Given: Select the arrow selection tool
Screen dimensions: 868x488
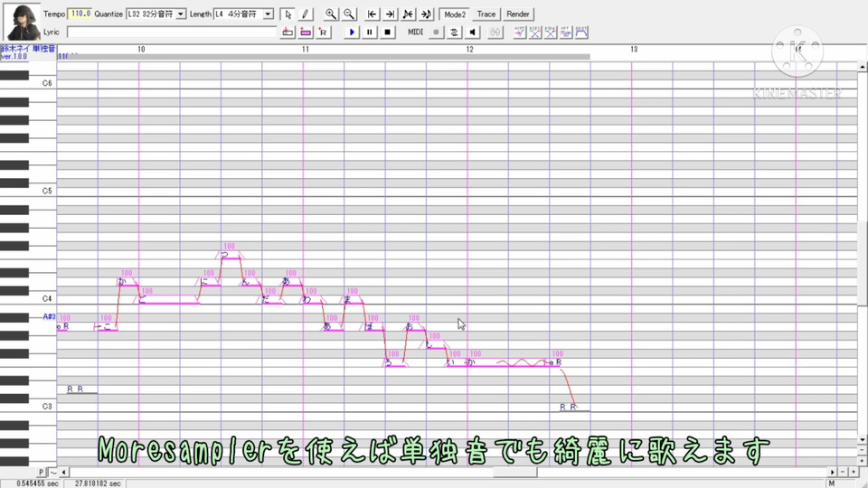Looking at the screenshot, I should [288, 14].
